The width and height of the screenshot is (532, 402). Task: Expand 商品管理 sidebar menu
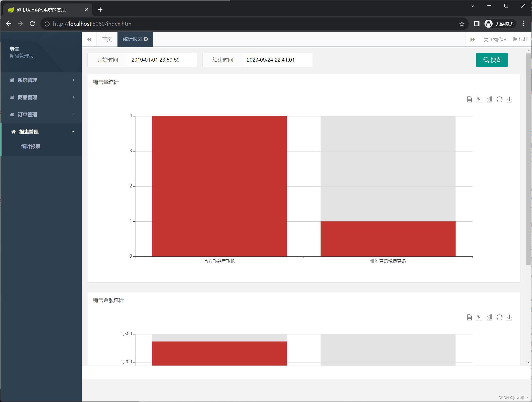41,97
